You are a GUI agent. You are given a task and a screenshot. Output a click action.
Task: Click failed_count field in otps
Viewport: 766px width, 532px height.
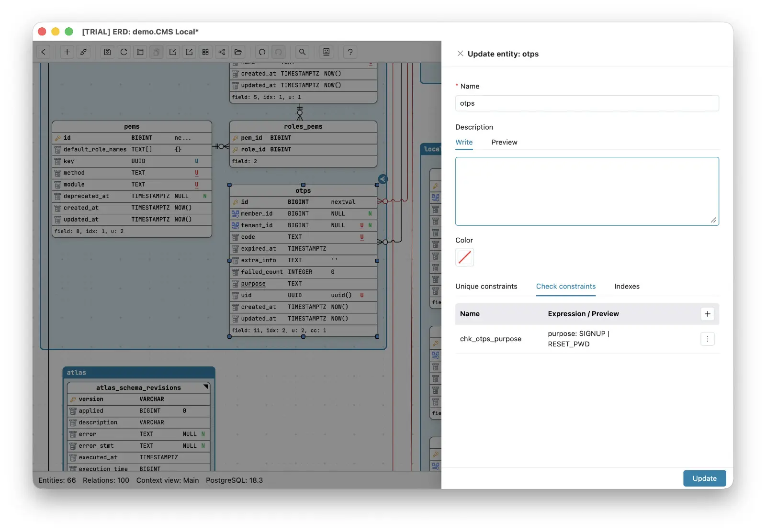click(x=303, y=272)
